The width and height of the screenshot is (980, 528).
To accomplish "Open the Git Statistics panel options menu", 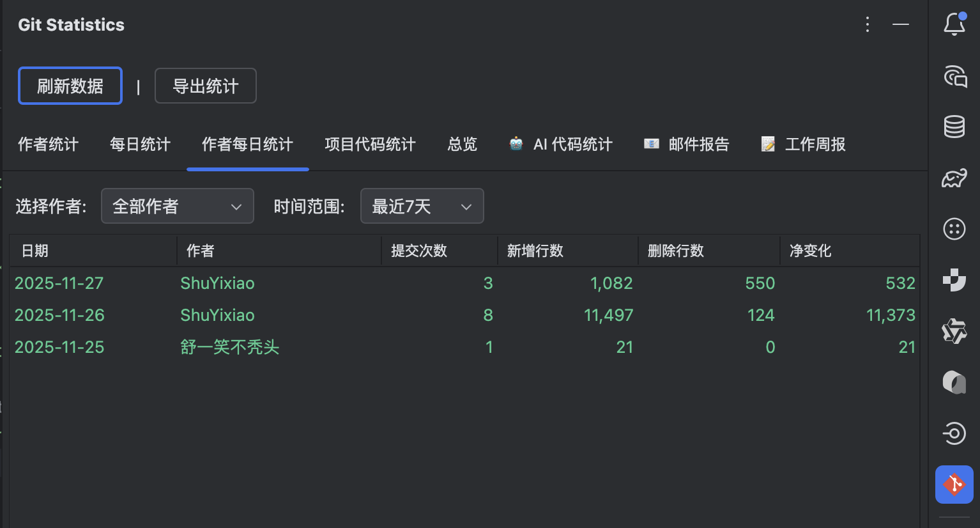I will tap(867, 24).
